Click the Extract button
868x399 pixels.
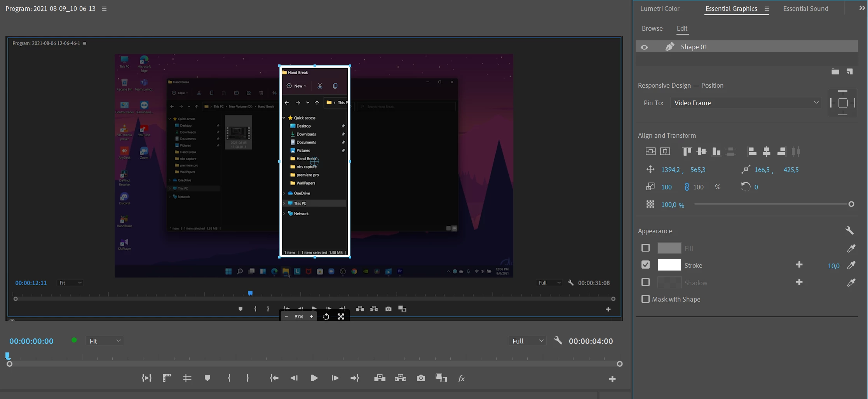coord(400,378)
